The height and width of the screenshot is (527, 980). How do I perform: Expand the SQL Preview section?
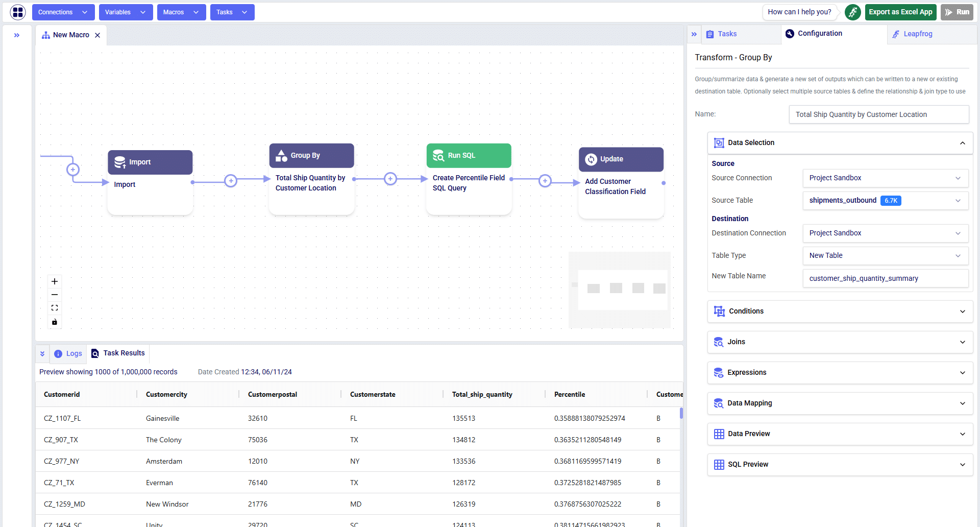coord(840,464)
